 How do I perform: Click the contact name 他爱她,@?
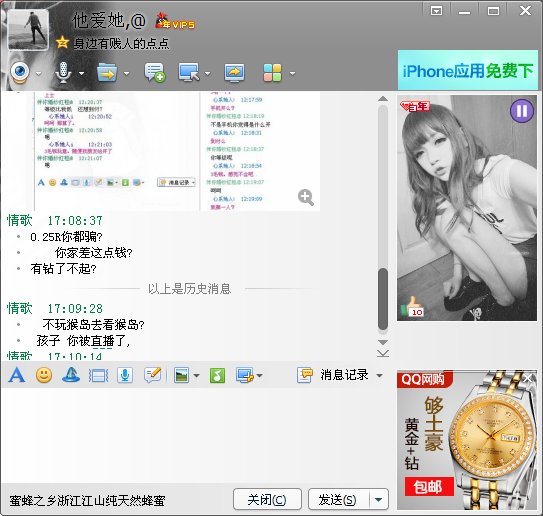coord(108,21)
